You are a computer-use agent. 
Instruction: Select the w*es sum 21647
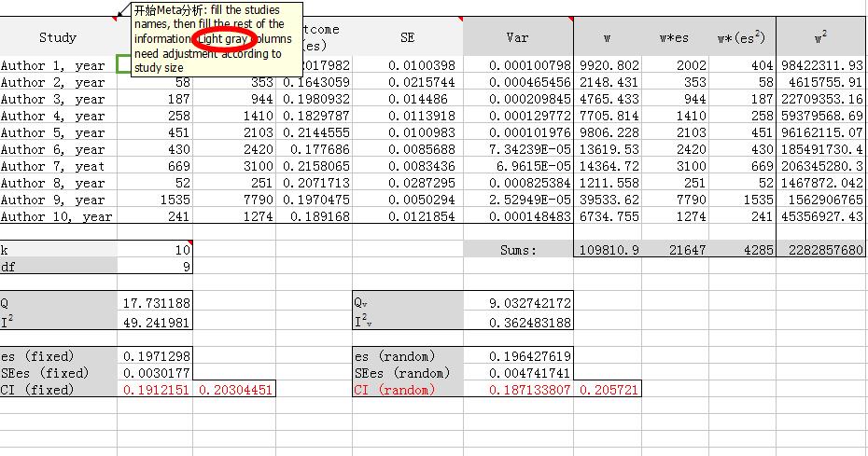(675, 250)
